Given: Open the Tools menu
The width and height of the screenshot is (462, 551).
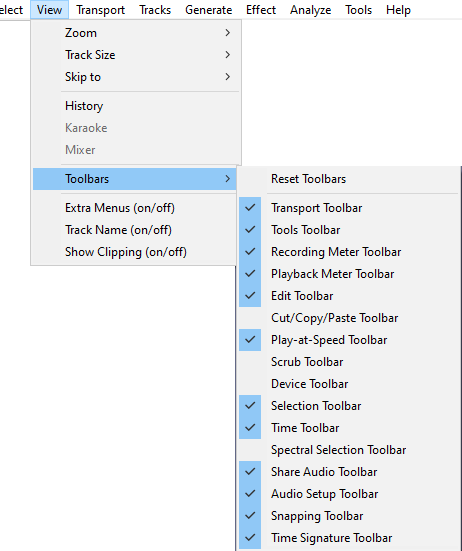Looking at the screenshot, I should 358,10.
